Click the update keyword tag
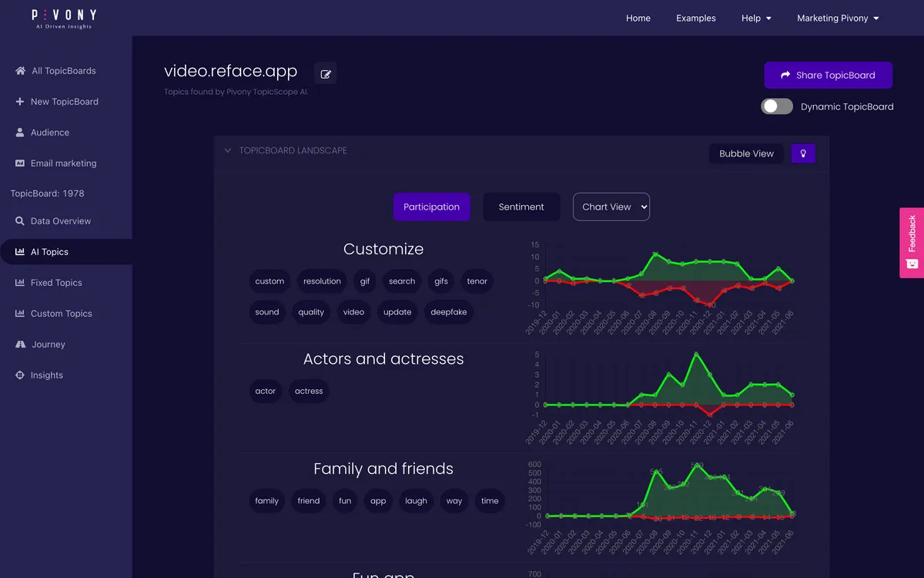This screenshot has height=578, width=924. pos(397,312)
